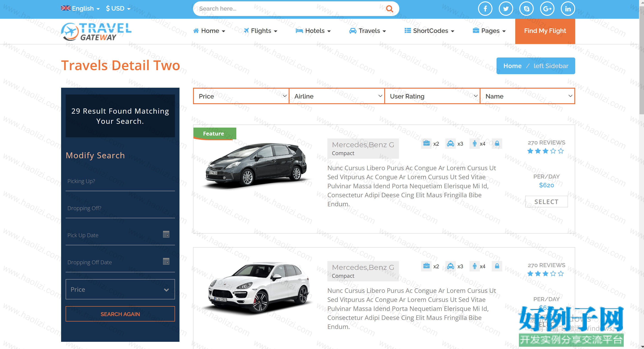This screenshot has width=644, height=349.
Task: Open the ShortCodes navigation menu
Action: (x=429, y=31)
